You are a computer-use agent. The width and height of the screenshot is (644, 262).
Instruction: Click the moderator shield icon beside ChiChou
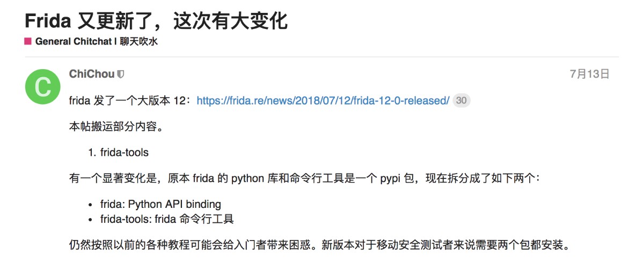click(121, 74)
